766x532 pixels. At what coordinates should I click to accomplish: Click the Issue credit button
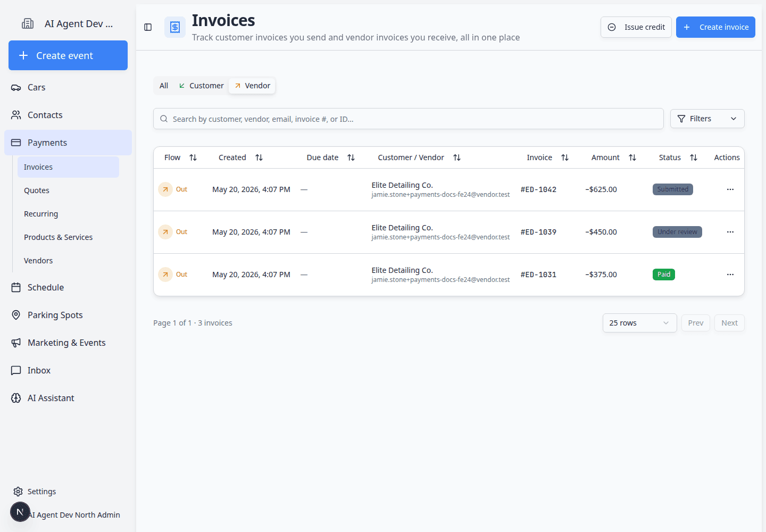[636, 27]
